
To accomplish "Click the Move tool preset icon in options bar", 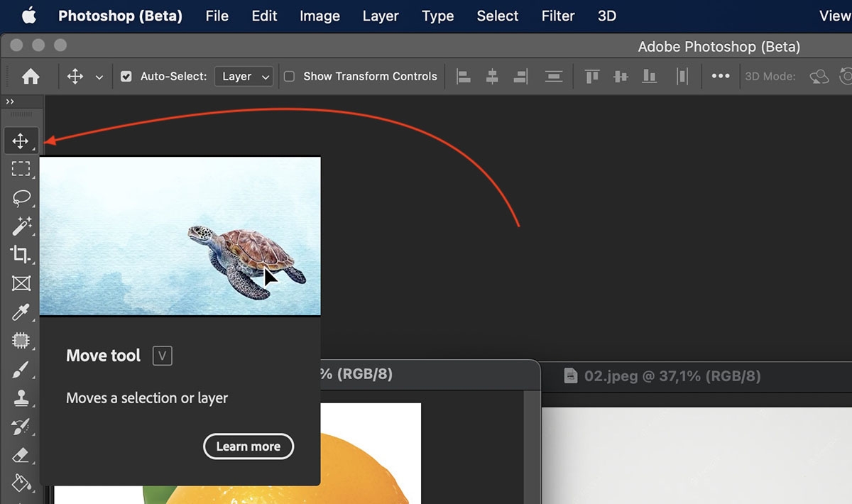I will tap(75, 76).
